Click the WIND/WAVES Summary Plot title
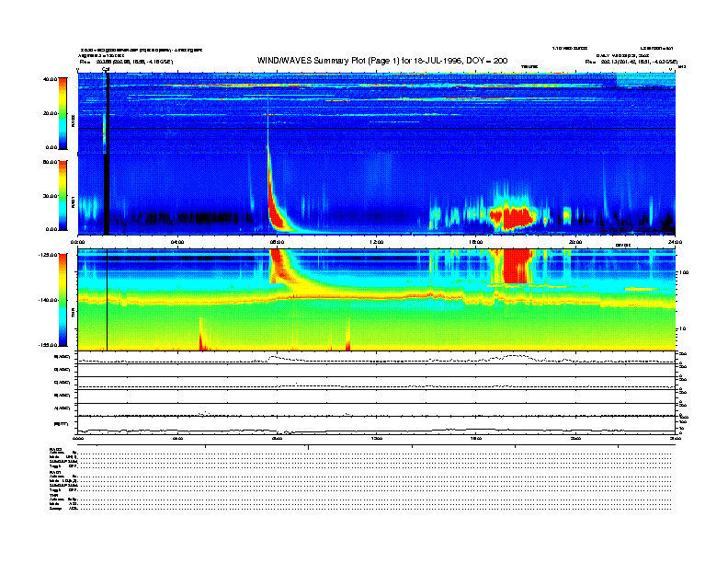This screenshot has width=728, height=563. 382,61
